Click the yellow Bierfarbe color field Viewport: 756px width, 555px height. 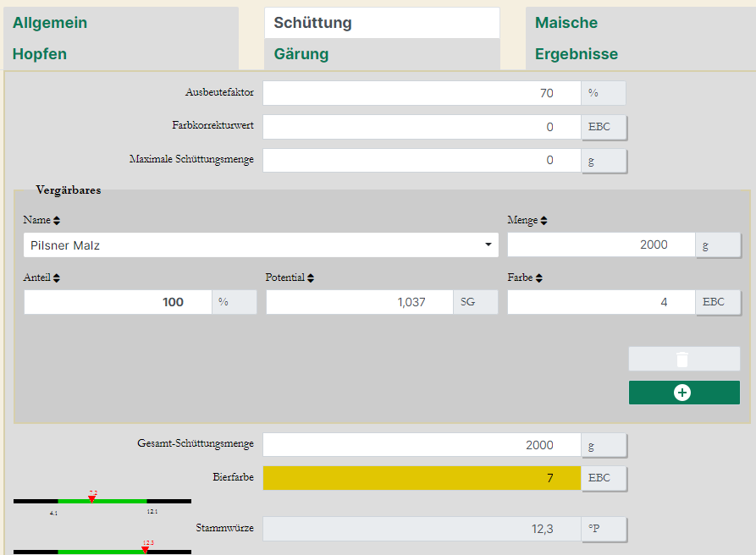tap(422, 478)
